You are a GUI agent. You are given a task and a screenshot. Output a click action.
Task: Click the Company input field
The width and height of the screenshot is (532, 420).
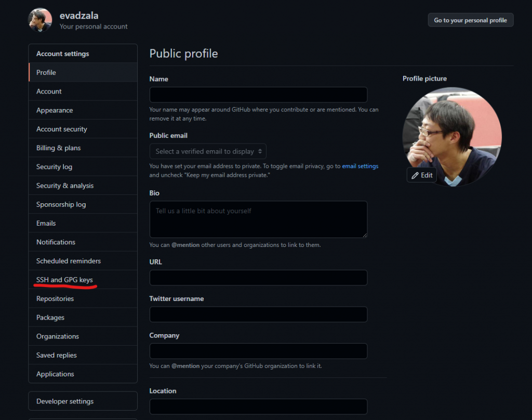(258, 351)
